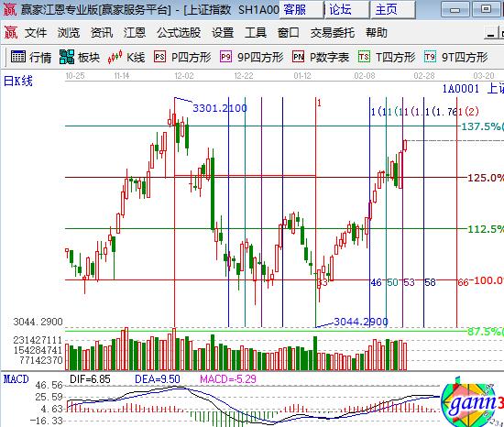Open the 设置 menu

coord(223,33)
